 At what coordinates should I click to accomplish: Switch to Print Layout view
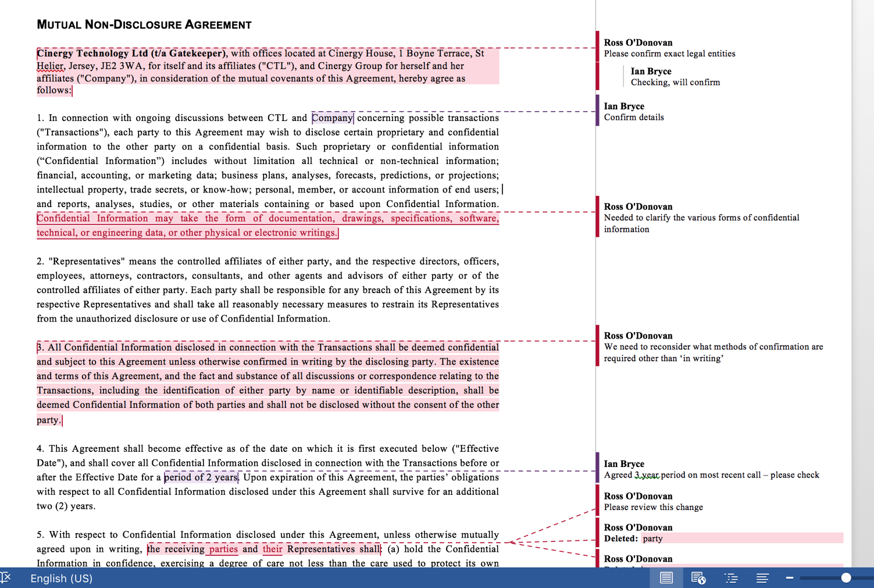pyautogui.click(x=666, y=578)
